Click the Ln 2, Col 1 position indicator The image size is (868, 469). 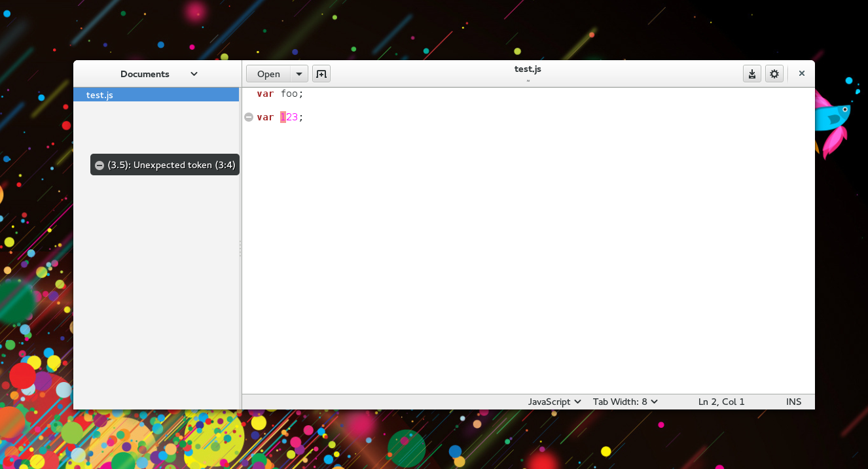[x=721, y=401]
